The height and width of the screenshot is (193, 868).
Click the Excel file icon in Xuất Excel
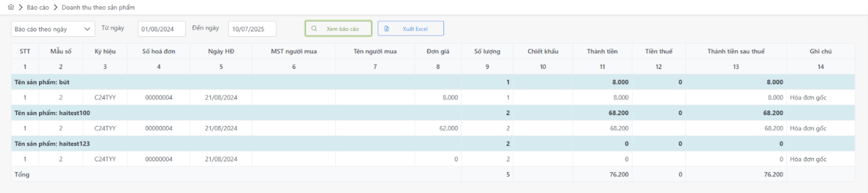coord(387,29)
